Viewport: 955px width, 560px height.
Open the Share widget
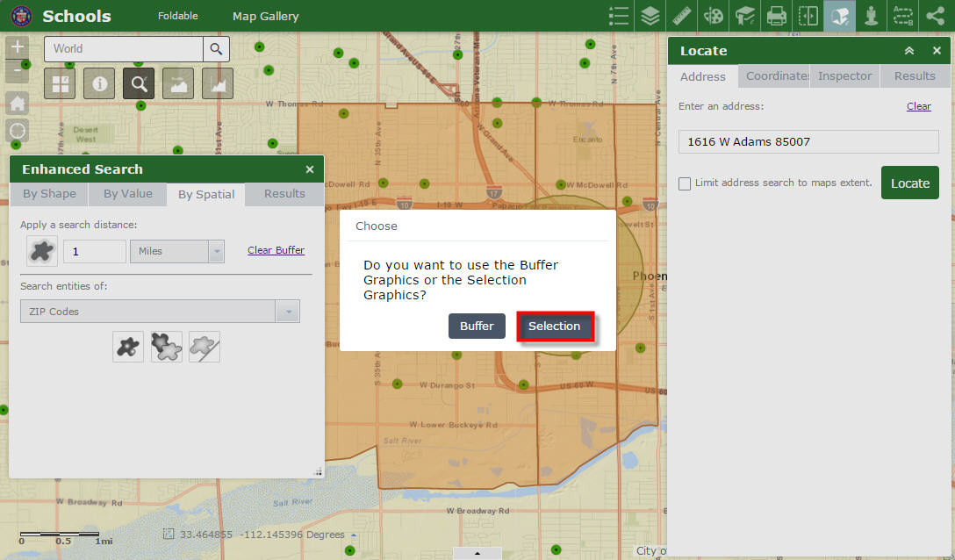[x=935, y=16]
